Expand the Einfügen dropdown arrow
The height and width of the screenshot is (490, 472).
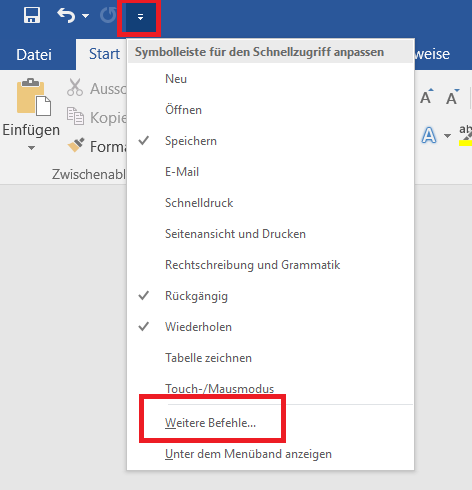[31, 148]
